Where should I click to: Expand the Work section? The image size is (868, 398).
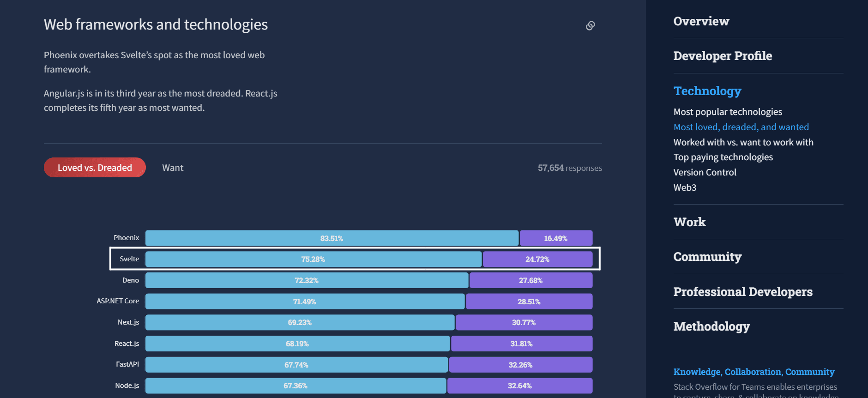(x=689, y=222)
